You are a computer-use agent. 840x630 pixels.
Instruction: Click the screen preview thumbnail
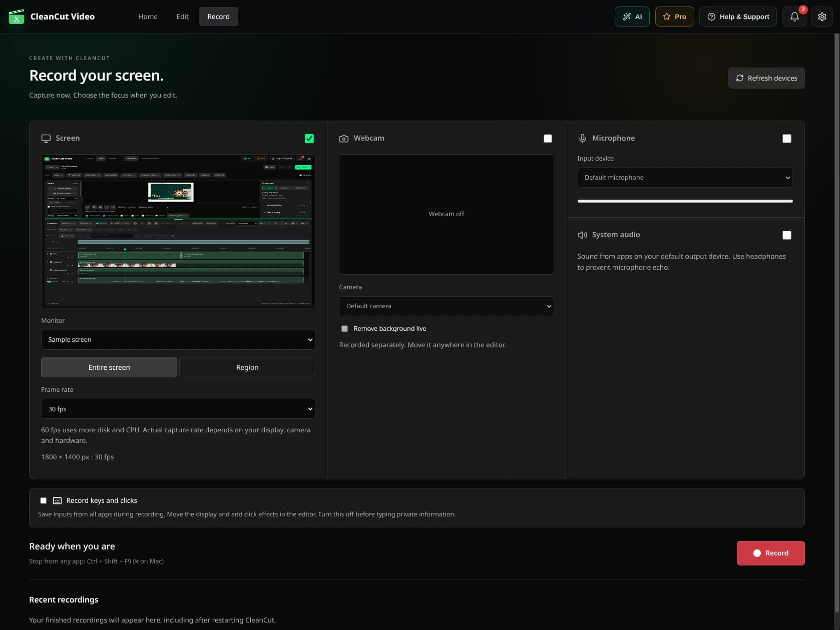pos(178,231)
